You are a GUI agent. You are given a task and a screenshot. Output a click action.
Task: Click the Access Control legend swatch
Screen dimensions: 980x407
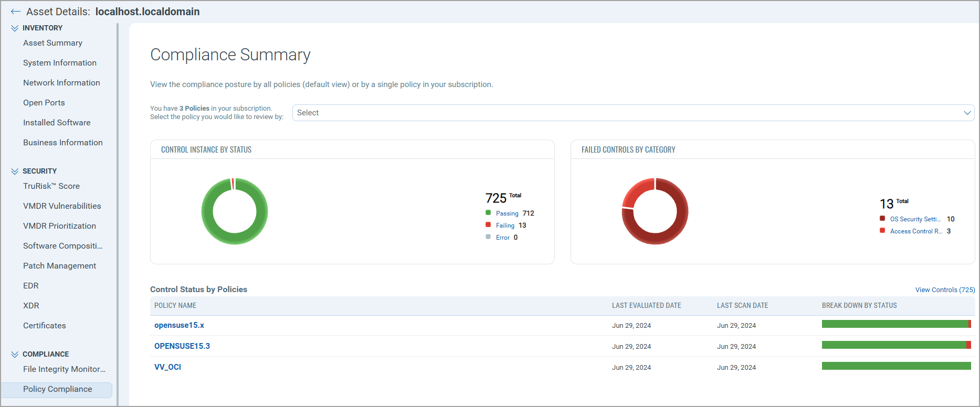tap(882, 231)
